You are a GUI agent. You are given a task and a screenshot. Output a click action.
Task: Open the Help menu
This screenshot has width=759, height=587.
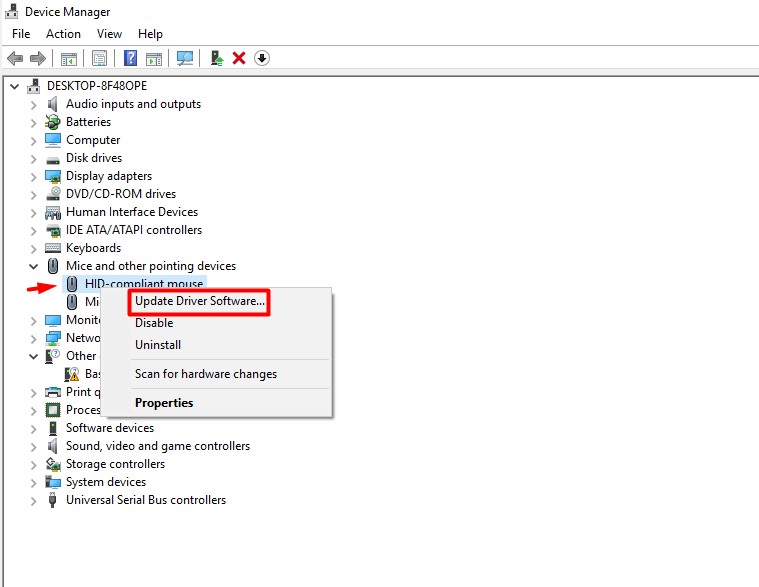tap(150, 34)
